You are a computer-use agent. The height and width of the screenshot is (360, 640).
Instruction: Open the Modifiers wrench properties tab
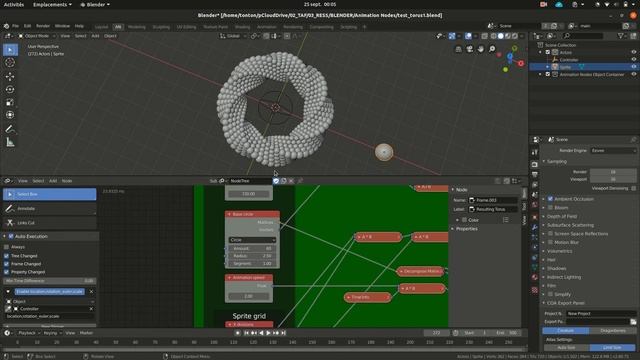coord(535,227)
